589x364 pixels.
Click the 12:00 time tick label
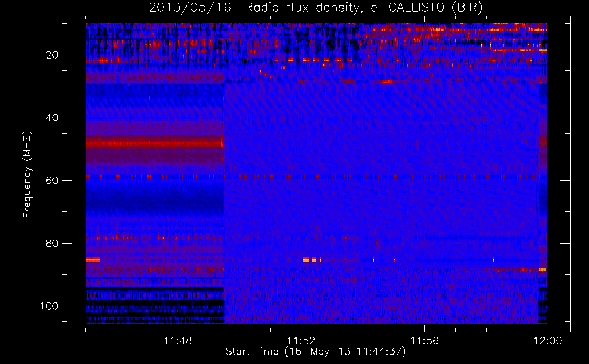[548, 341]
